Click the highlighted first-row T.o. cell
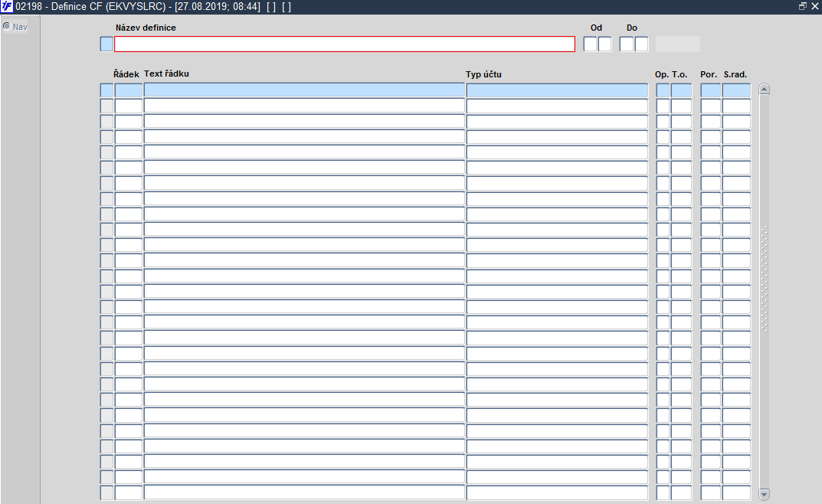The width and height of the screenshot is (822, 504). tap(681, 90)
